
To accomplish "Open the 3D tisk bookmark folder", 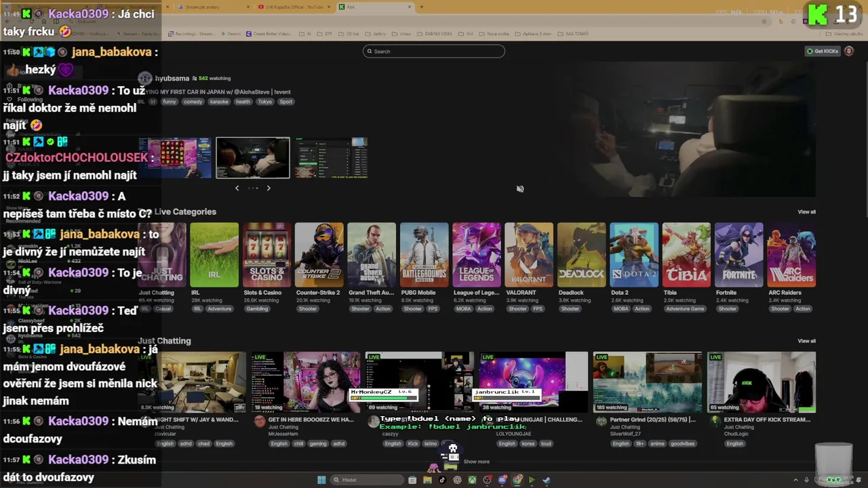I will click(x=350, y=34).
